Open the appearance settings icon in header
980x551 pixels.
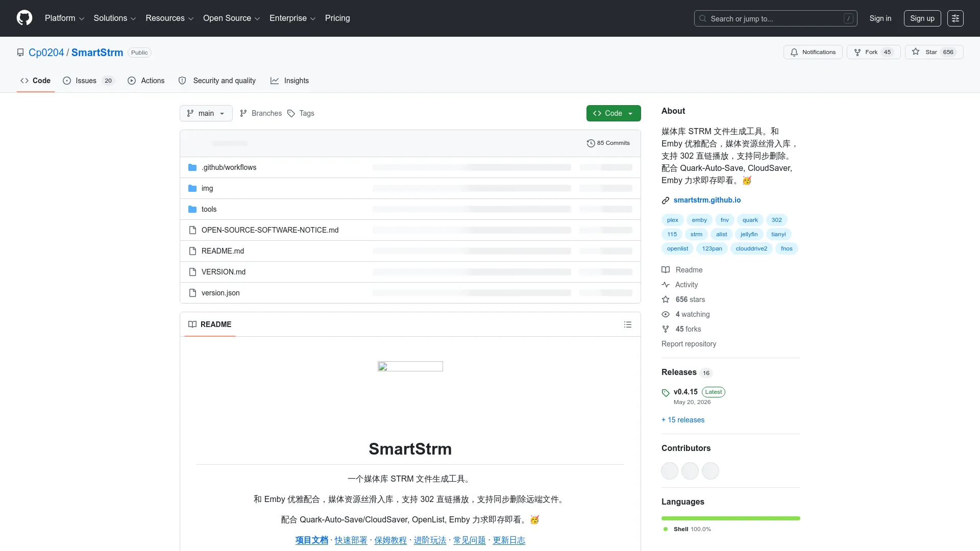point(955,18)
